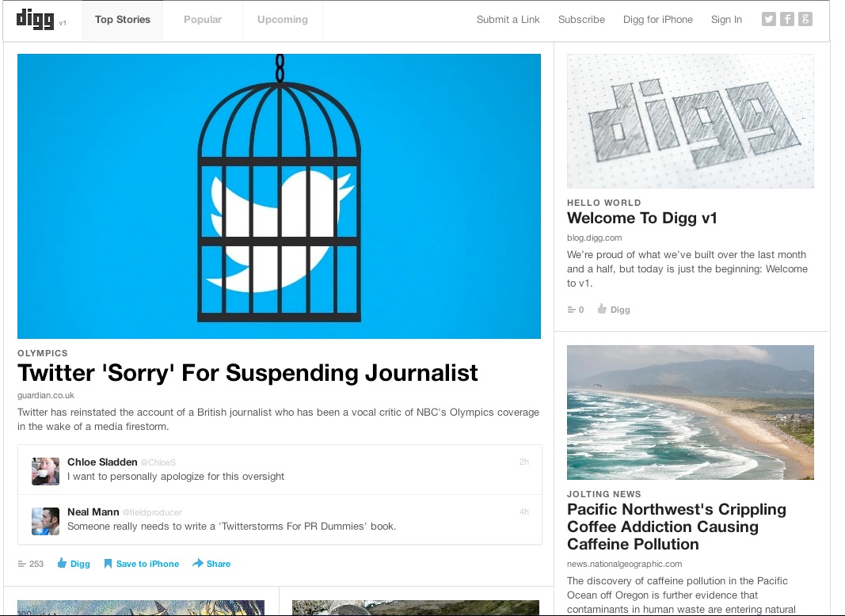Image resolution: width=845 pixels, height=616 pixels.
Task: Open Digg's Facebook page icon
Action: click(787, 20)
